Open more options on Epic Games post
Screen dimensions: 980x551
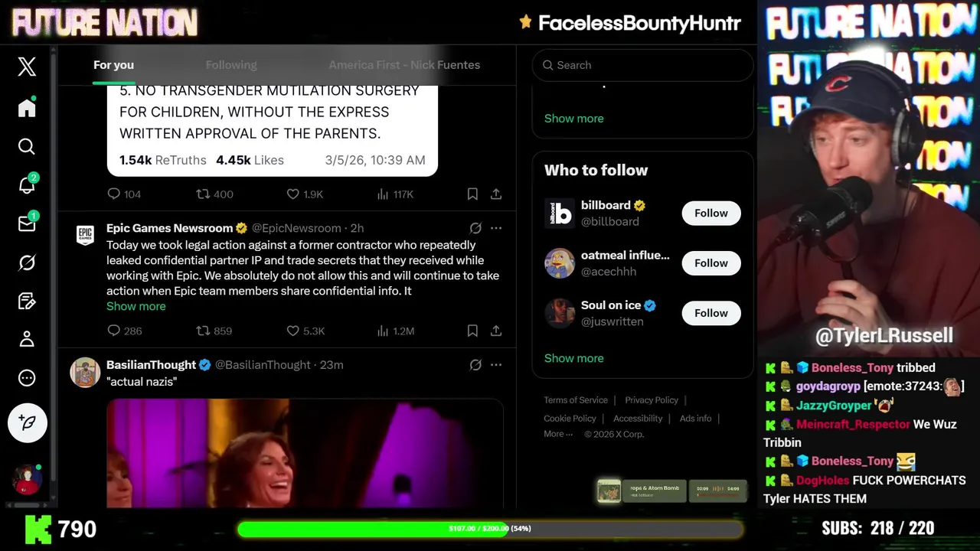(x=496, y=228)
